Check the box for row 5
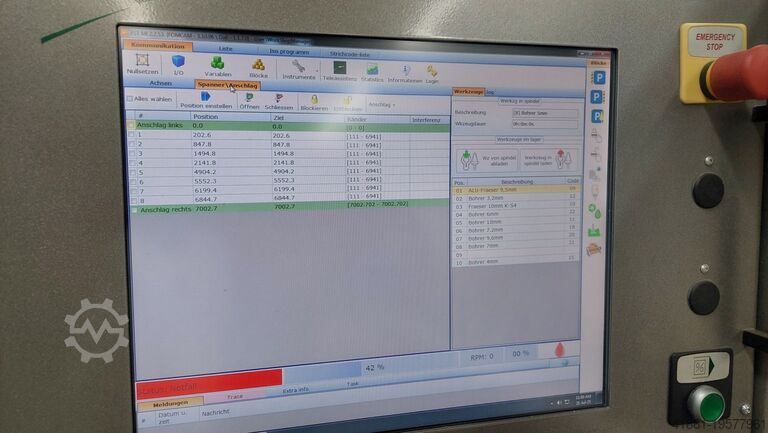 pyautogui.click(x=132, y=171)
